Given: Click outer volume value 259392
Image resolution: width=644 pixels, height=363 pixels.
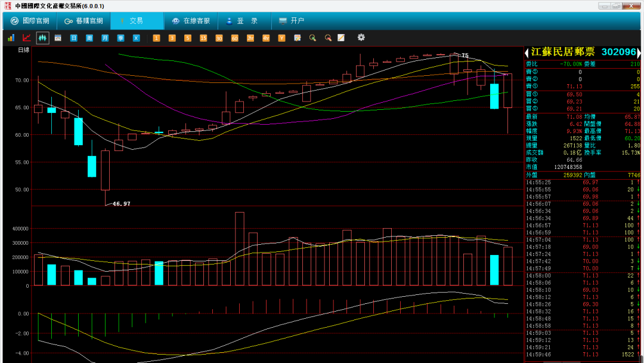Looking at the screenshot, I should pyautogui.click(x=573, y=175).
